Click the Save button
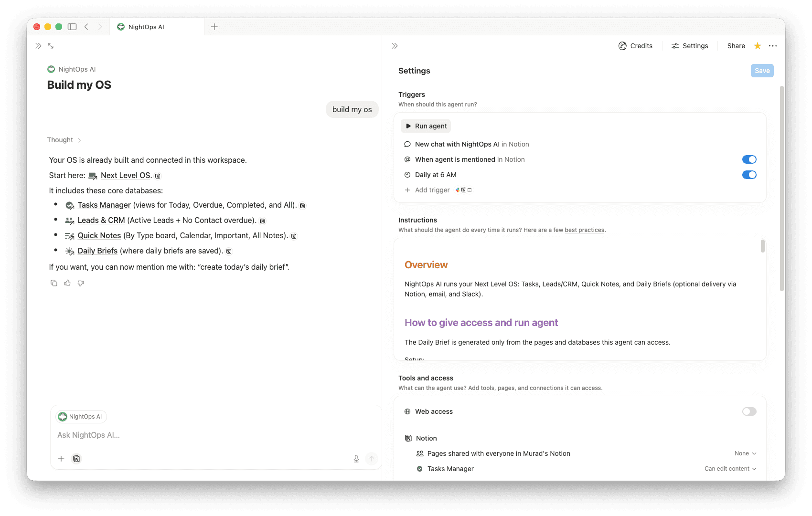This screenshot has width=812, height=516. (762, 71)
